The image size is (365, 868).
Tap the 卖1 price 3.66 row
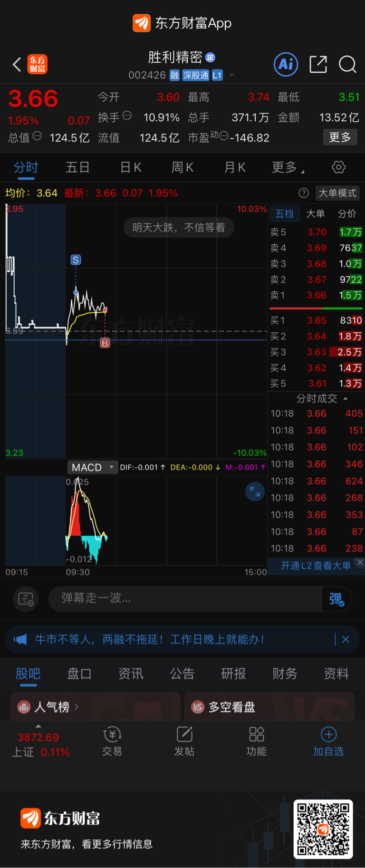pyautogui.click(x=316, y=295)
